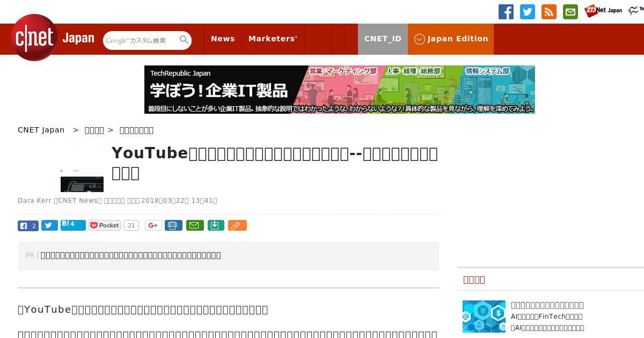
Task: Open the Twitter icon in the top bar
Action: click(528, 12)
